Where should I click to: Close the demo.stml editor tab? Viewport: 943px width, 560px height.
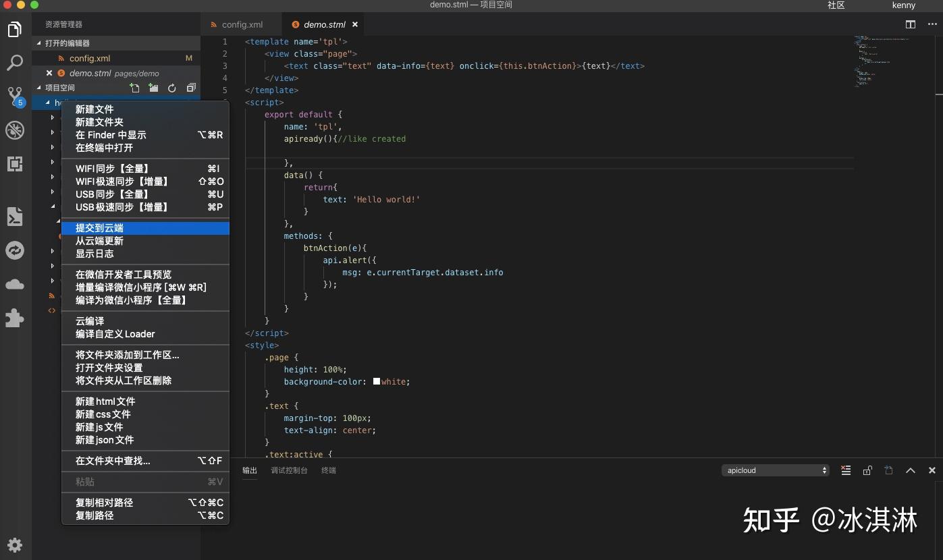pyautogui.click(x=355, y=24)
